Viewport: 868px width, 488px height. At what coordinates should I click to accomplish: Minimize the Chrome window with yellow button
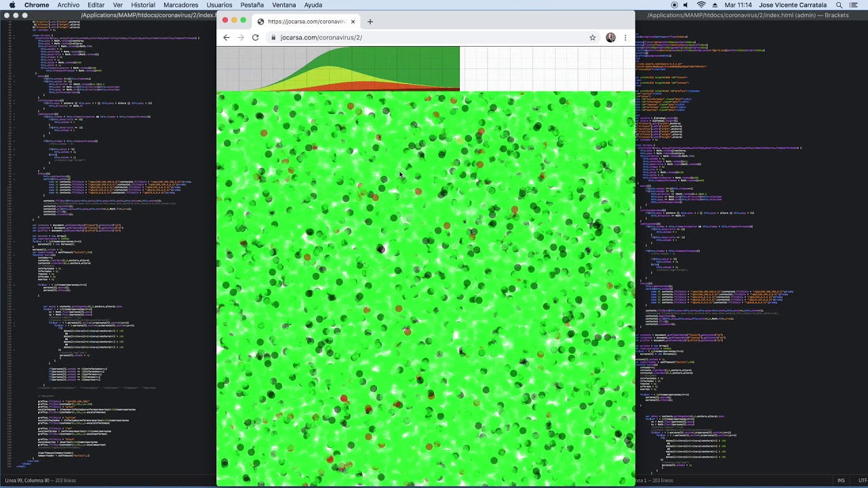click(x=234, y=20)
